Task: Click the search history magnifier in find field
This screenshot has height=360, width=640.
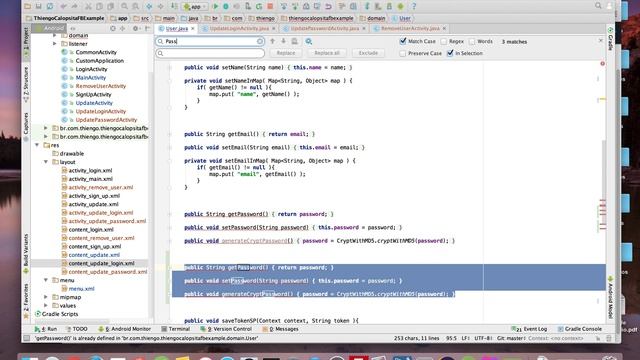Action: click(160, 41)
